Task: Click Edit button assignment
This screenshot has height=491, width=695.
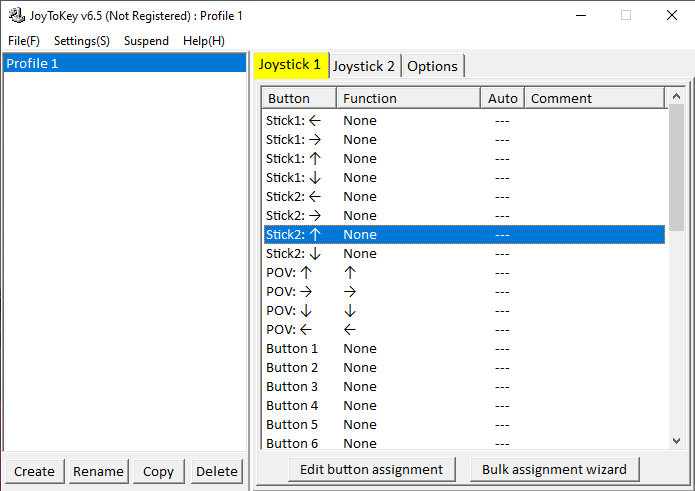Action: pos(371,469)
